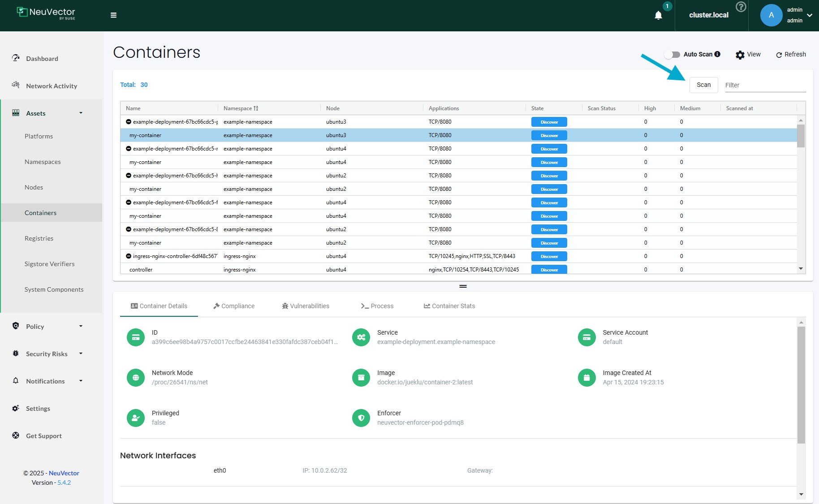Click the NeuVector logo in the header
Screen dimensions: 819x504
tap(45, 13)
